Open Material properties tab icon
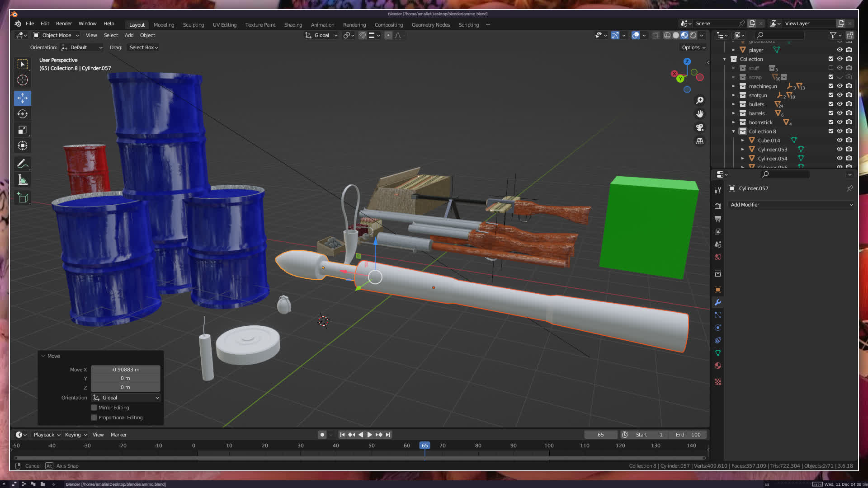This screenshot has width=868, height=488. (718, 366)
